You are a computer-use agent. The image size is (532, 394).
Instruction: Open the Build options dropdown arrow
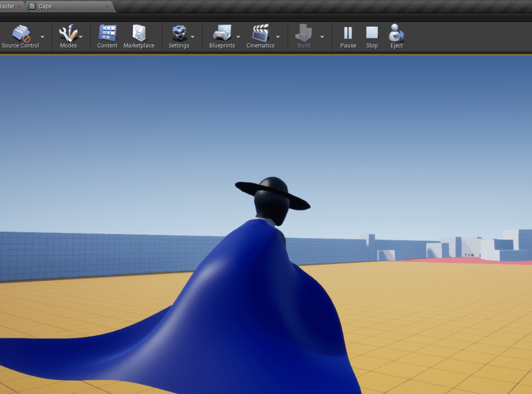322,37
